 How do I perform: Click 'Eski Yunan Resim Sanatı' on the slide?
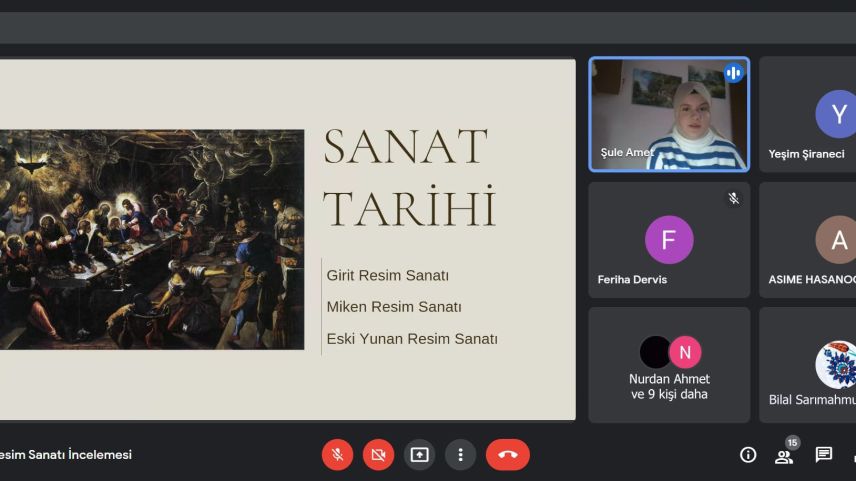tap(411, 338)
